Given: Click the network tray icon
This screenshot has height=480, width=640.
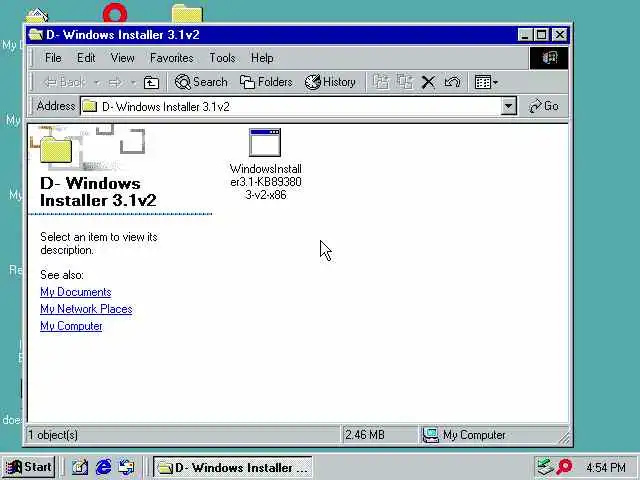Looking at the screenshot, I should pyautogui.click(x=545, y=467).
